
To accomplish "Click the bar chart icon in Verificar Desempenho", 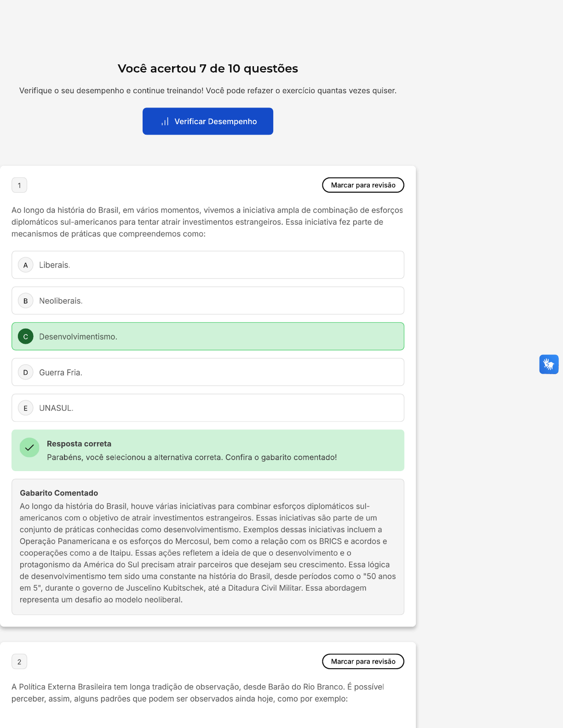I will (x=165, y=122).
